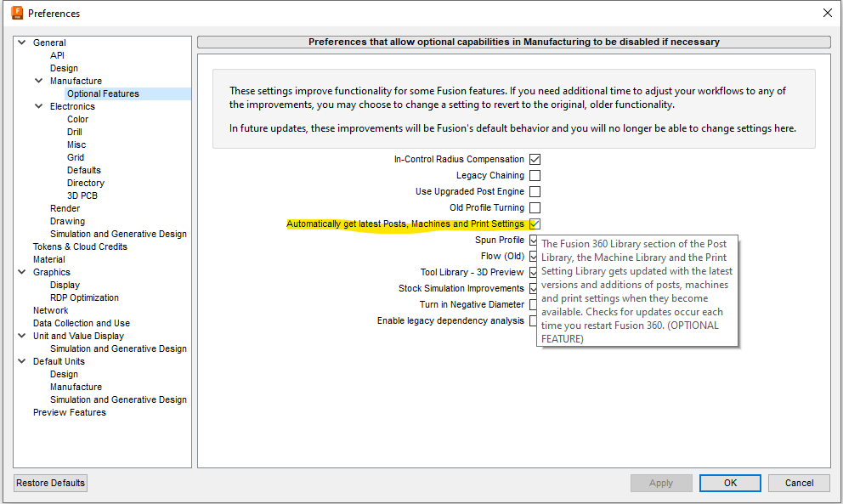Enable legacy dependency analysis checkbox

click(x=534, y=320)
